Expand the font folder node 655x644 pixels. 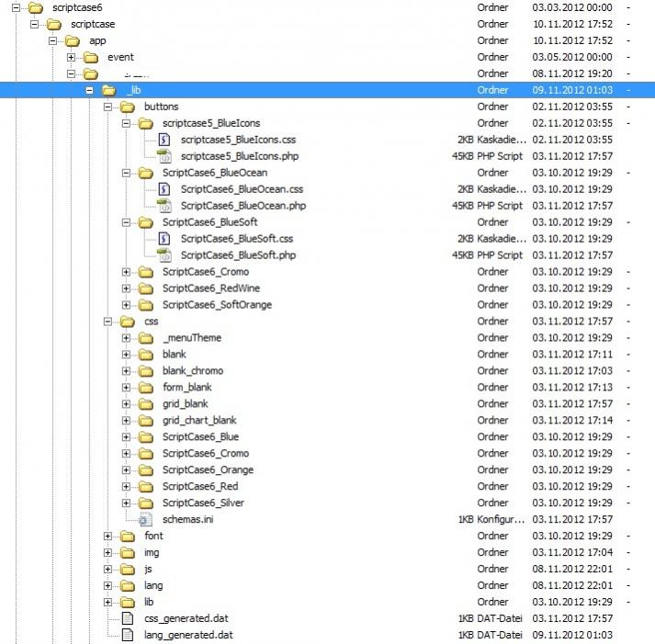tap(107, 536)
